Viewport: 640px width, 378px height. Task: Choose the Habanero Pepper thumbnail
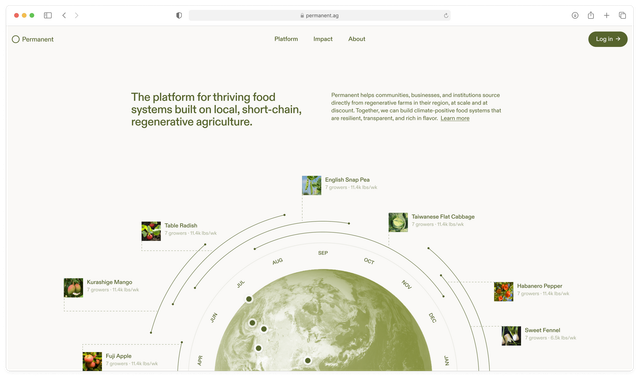pyautogui.click(x=503, y=291)
